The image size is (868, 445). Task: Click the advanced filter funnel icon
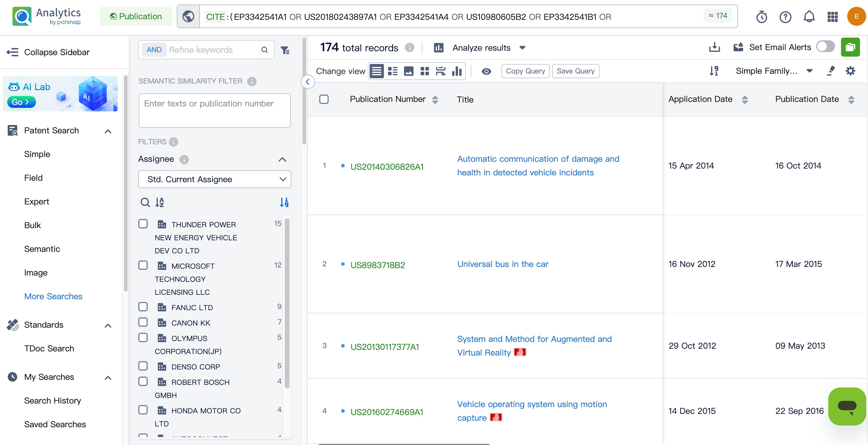tap(285, 50)
